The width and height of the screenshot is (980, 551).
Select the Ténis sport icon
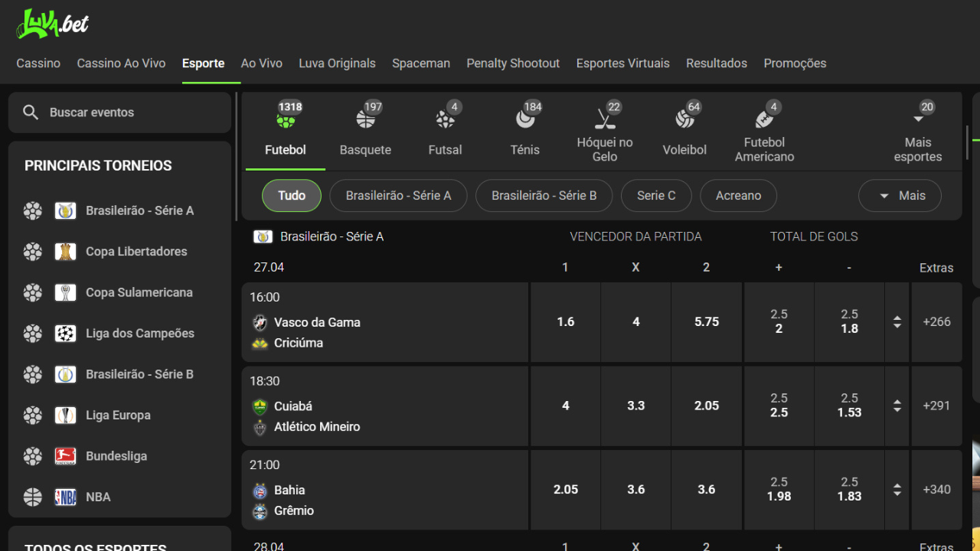click(x=524, y=119)
